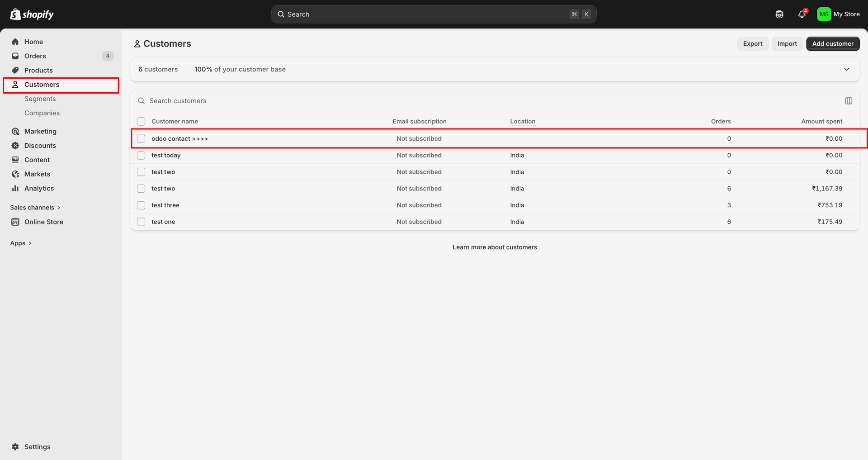Open customer test today
This screenshot has width=868, height=460.
166,155
